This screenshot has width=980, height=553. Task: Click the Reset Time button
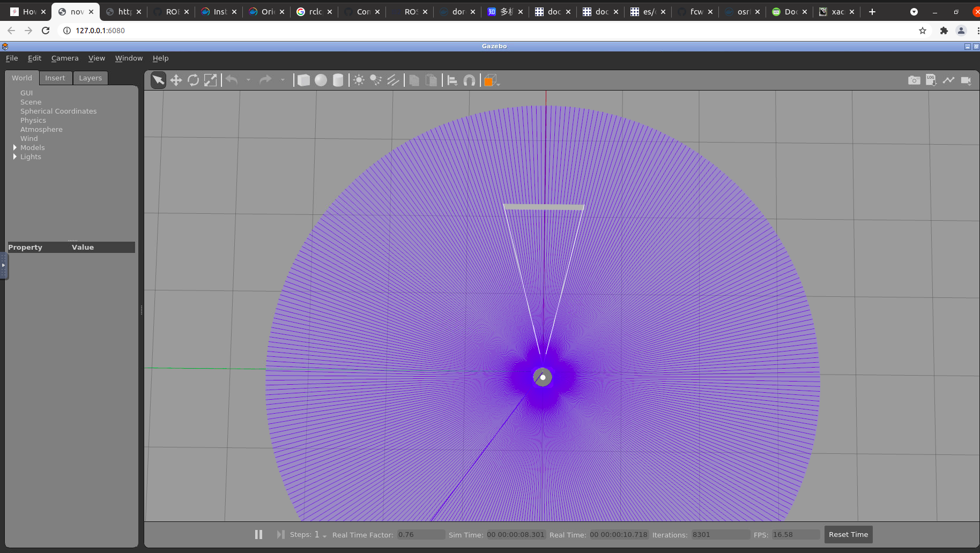click(848, 534)
